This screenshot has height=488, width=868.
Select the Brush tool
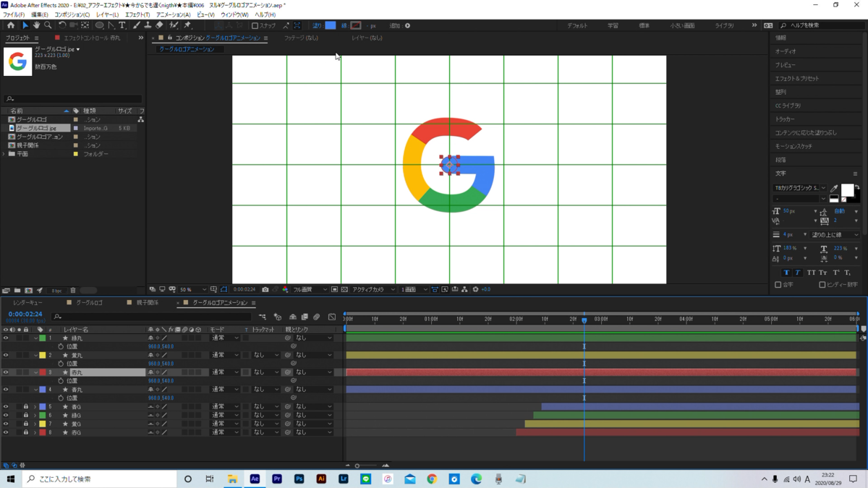137,25
